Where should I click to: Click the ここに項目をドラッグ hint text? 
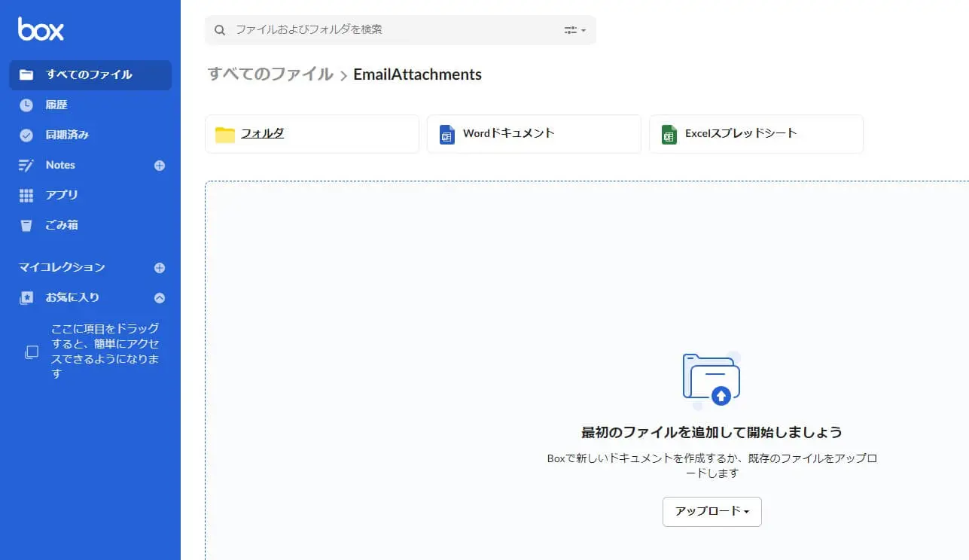click(x=105, y=351)
